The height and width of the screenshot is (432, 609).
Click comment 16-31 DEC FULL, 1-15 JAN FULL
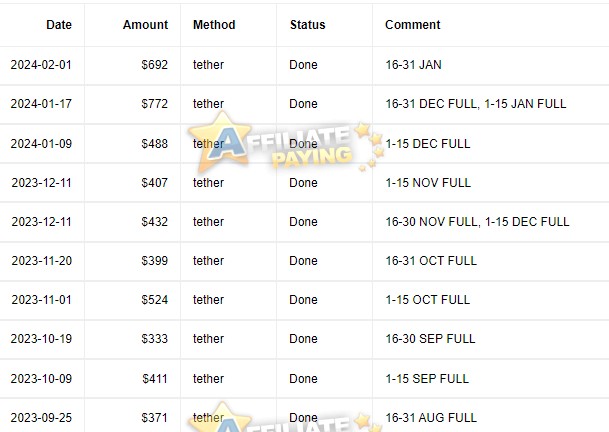pos(475,104)
